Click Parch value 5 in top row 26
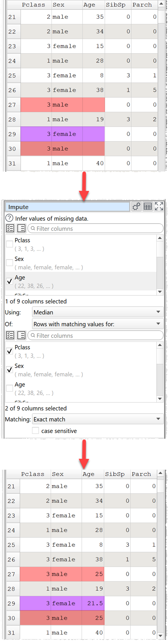Viewport: 168px width, 644px height. tap(144, 90)
